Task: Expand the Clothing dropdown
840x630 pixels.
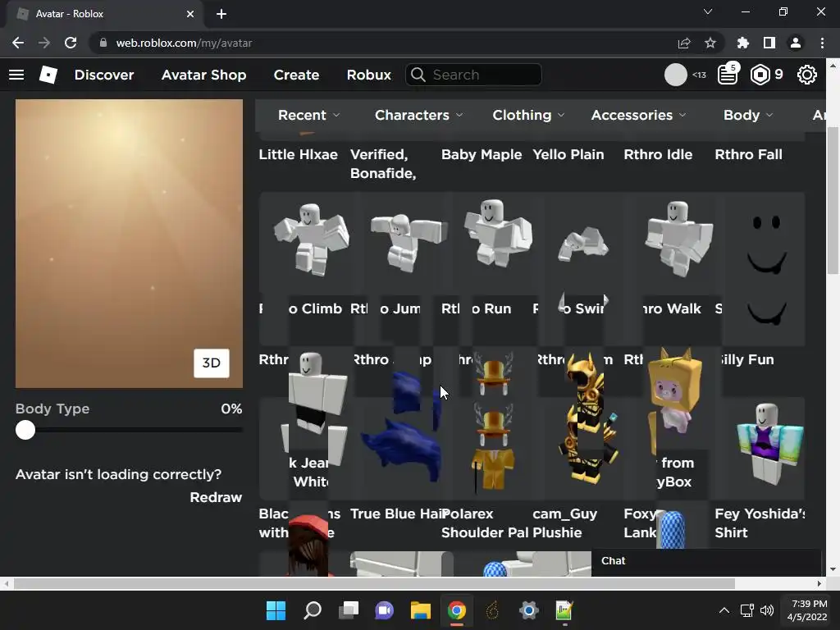Action: [x=528, y=115]
